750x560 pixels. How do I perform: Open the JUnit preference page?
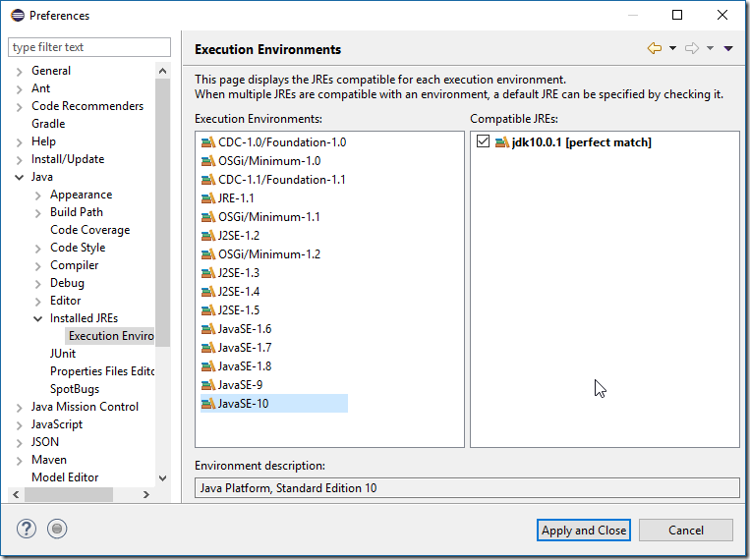pos(63,354)
